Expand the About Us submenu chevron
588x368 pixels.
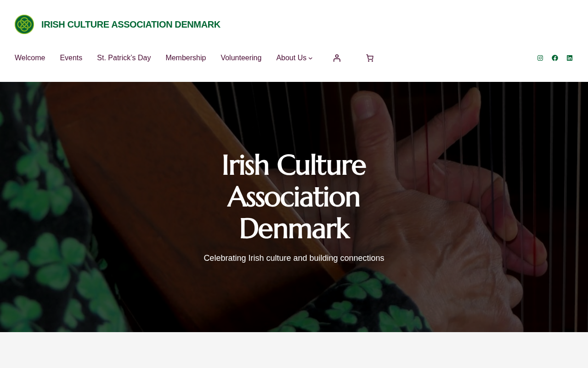(x=311, y=58)
